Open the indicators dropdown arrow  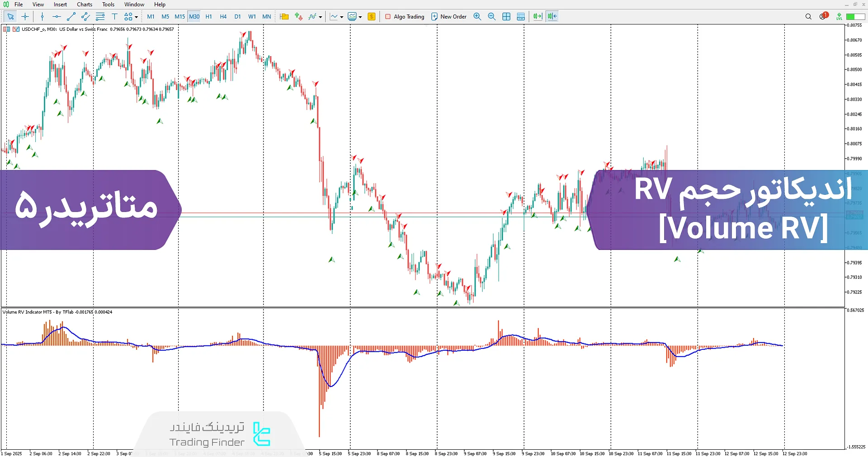tap(321, 17)
